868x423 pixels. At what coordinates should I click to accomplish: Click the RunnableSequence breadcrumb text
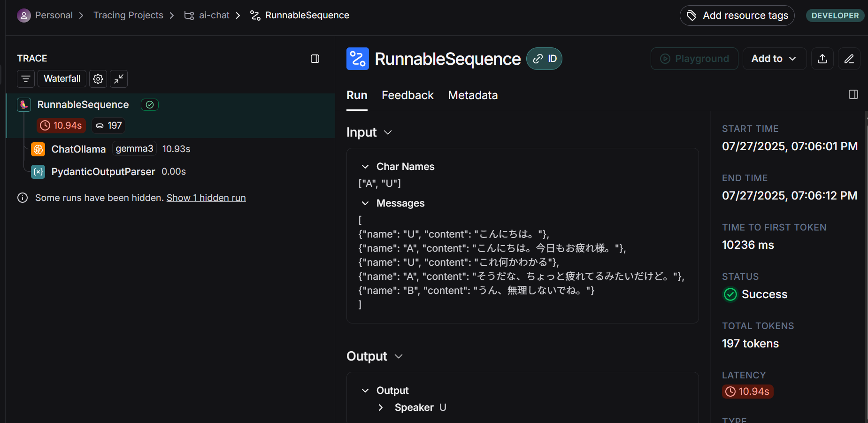click(307, 15)
